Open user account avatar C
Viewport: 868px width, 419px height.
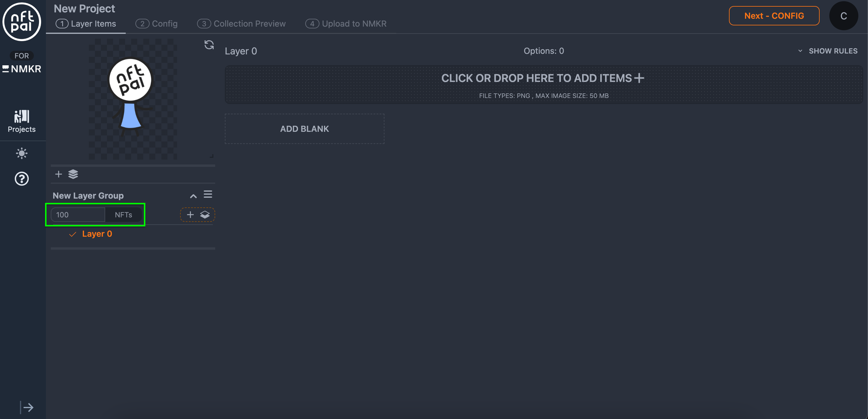pyautogui.click(x=844, y=16)
